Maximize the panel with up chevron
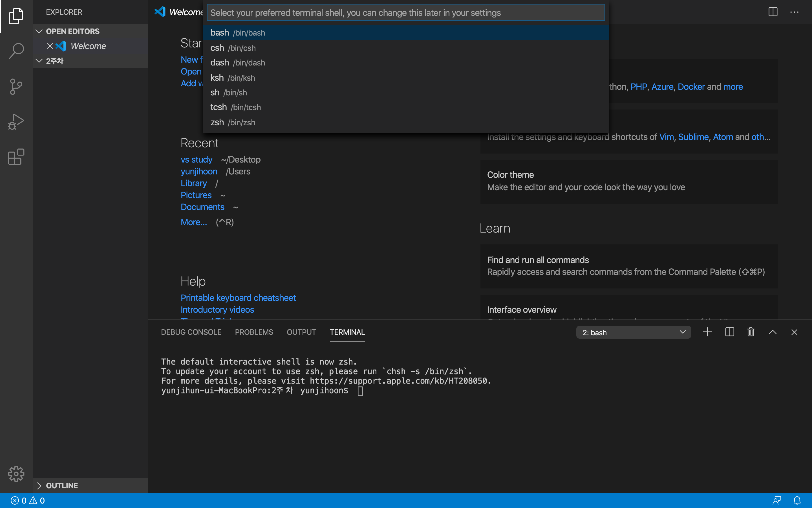812x508 pixels. (x=773, y=332)
